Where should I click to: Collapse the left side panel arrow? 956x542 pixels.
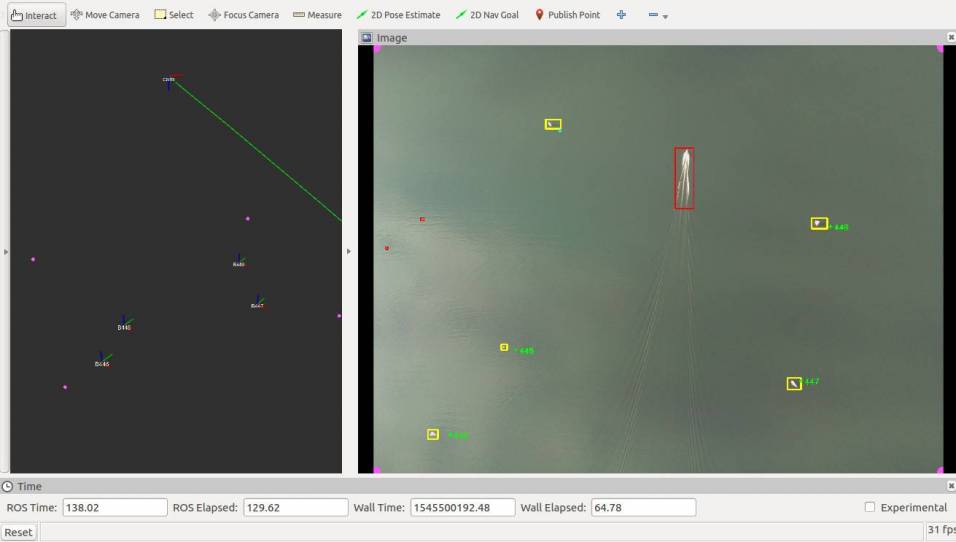point(6,252)
